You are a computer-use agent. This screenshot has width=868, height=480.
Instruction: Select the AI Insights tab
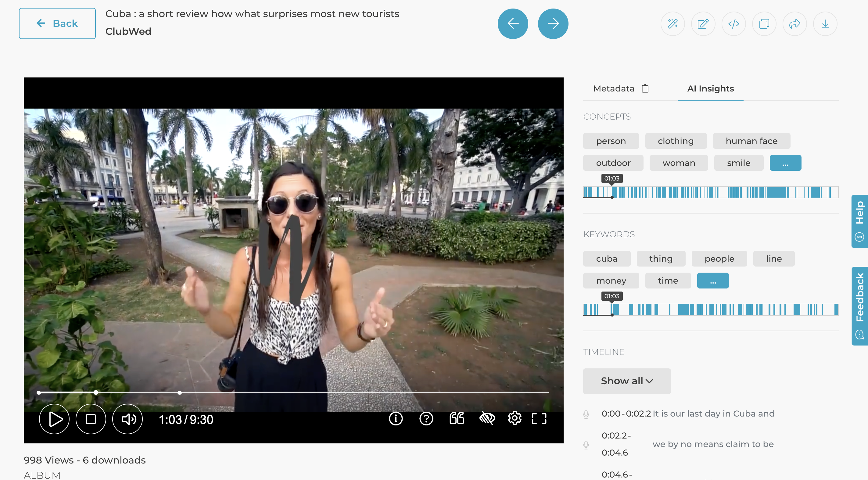(710, 88)
